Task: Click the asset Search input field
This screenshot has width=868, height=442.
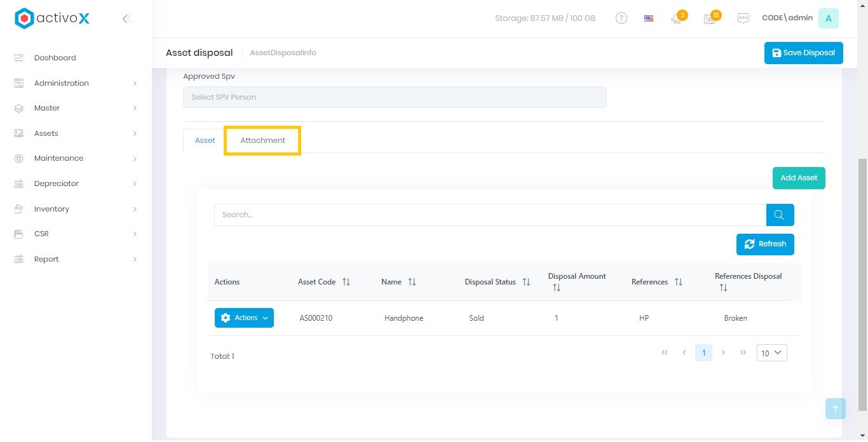Action: (x=489, y=215)
